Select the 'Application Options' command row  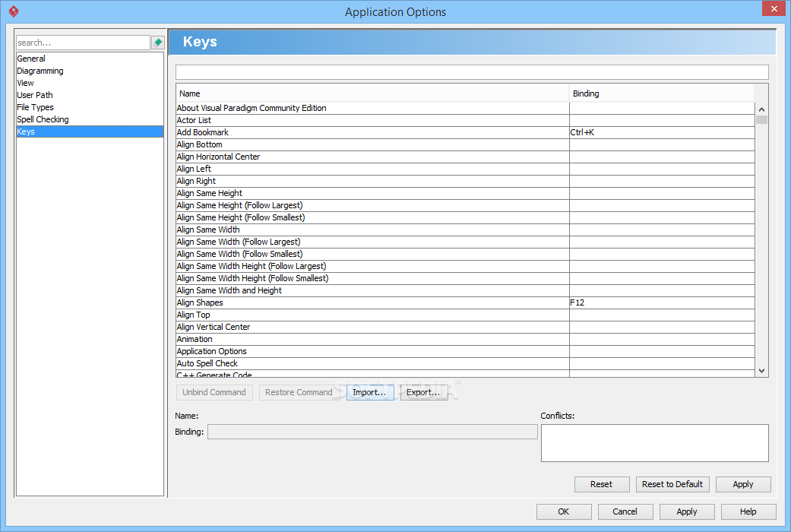tap(465, 351)
